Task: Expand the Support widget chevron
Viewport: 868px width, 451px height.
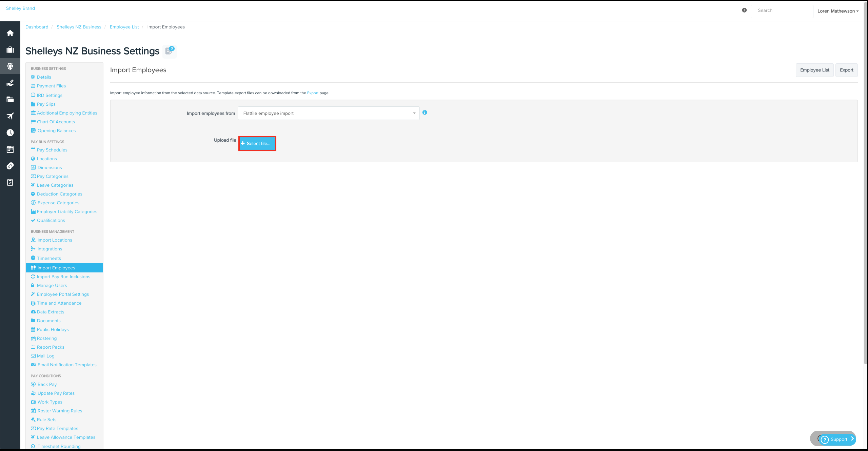Action: tap(852, 438)
